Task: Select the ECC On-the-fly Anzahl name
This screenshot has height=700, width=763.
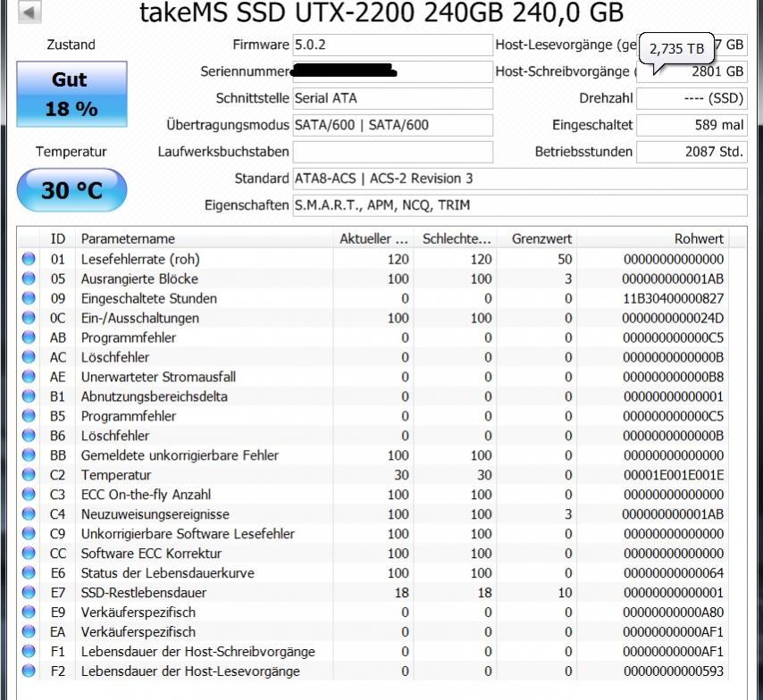Action: (x=146, y=495)
